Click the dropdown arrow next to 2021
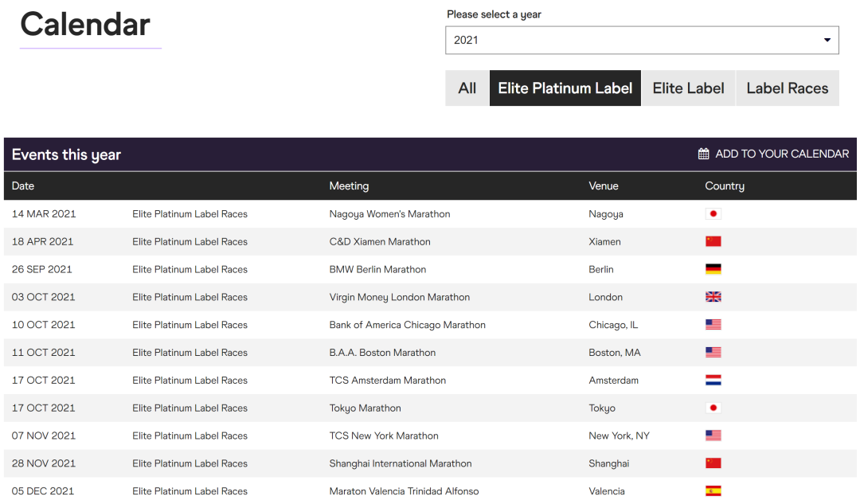860x504 pixels. (x=827, y=40)
